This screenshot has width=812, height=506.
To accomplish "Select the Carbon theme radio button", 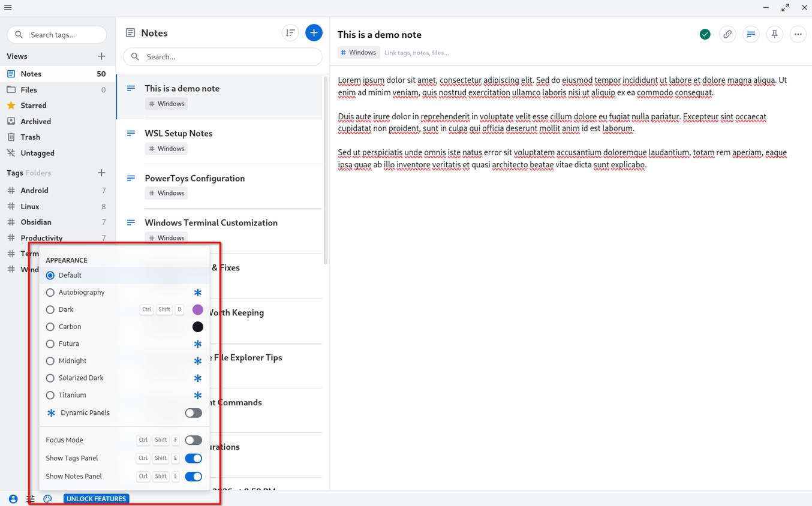I will point(50,327).
